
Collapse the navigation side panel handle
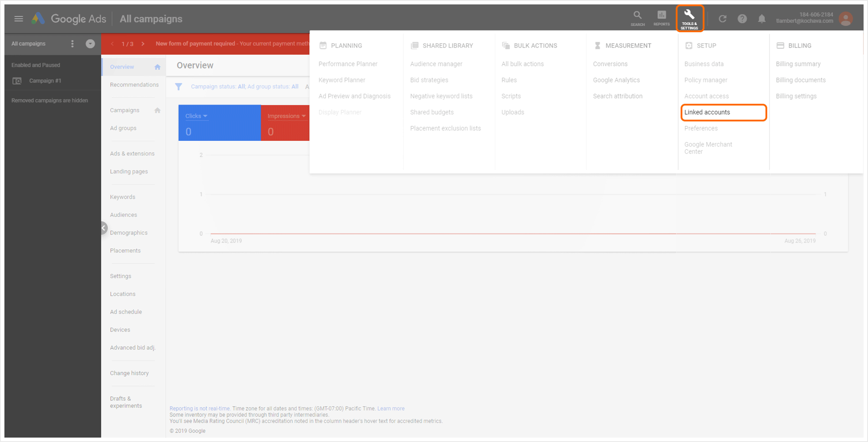tap(104, 228)
